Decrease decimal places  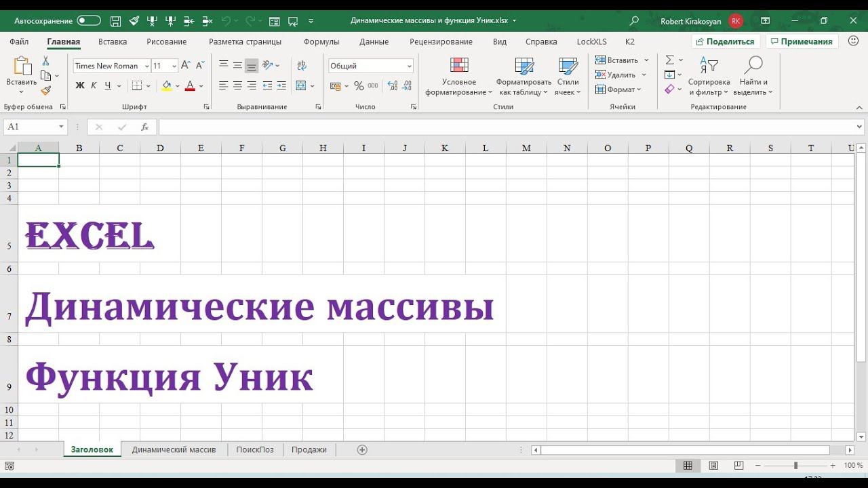point(407,86)
